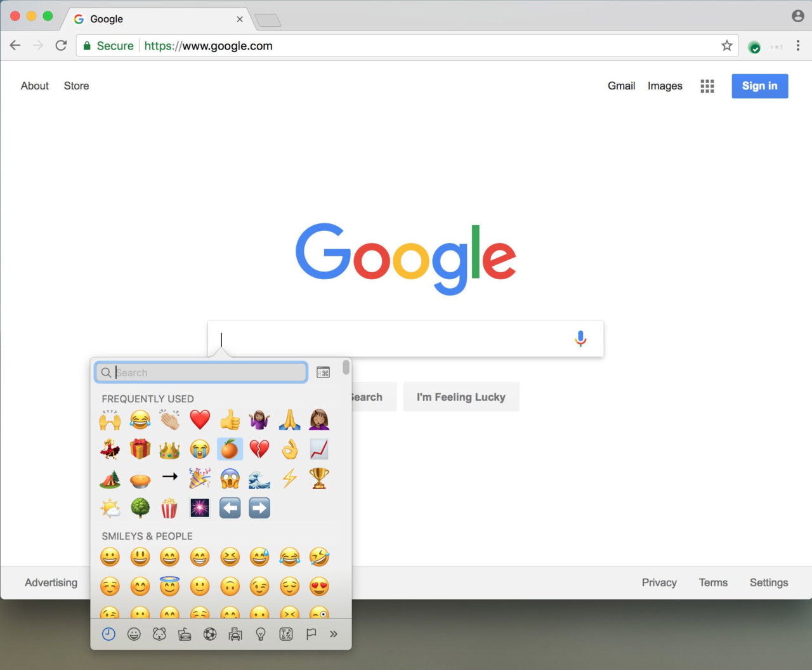
Task: Open Chrome profile avatar icon
Action: point(798,16)
